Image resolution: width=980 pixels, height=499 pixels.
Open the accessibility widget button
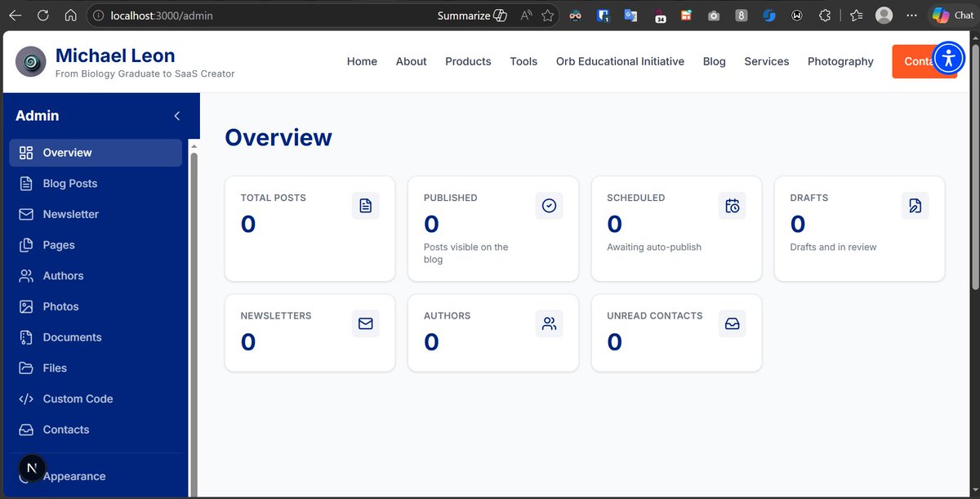tap(948, 58)
